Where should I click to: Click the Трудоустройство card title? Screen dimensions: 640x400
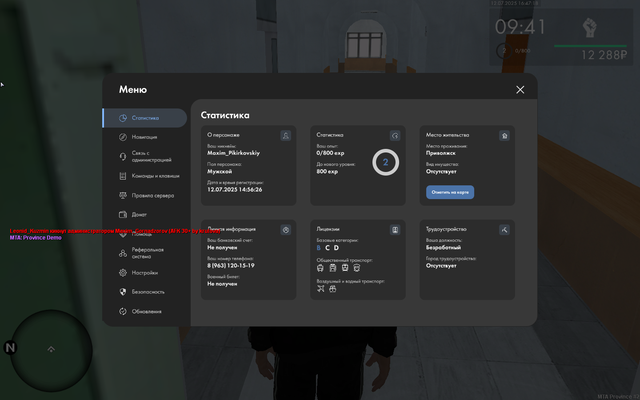[446, 229]
